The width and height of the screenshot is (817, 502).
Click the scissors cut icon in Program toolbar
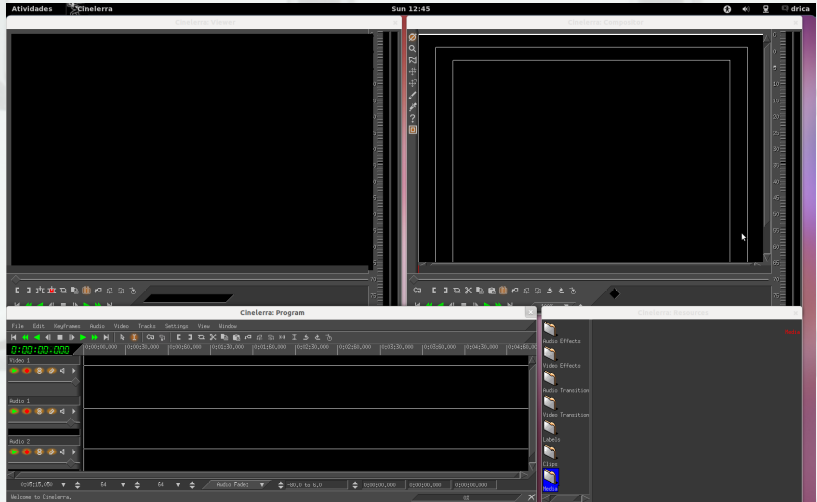(x=213, y=337)
